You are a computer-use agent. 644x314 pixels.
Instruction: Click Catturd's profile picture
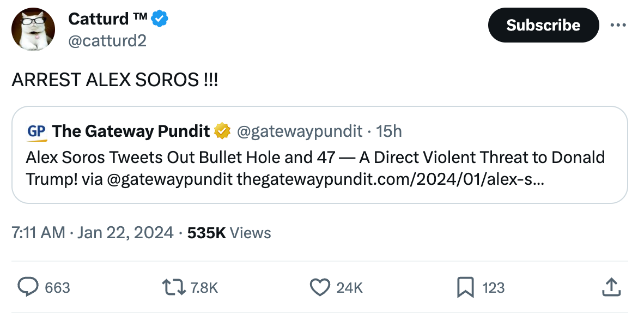pos(33,28)
